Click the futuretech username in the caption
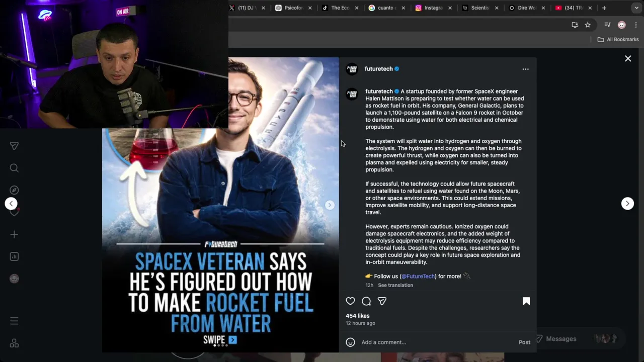Screen dimensions: 644x362 [x=379, y=92]
